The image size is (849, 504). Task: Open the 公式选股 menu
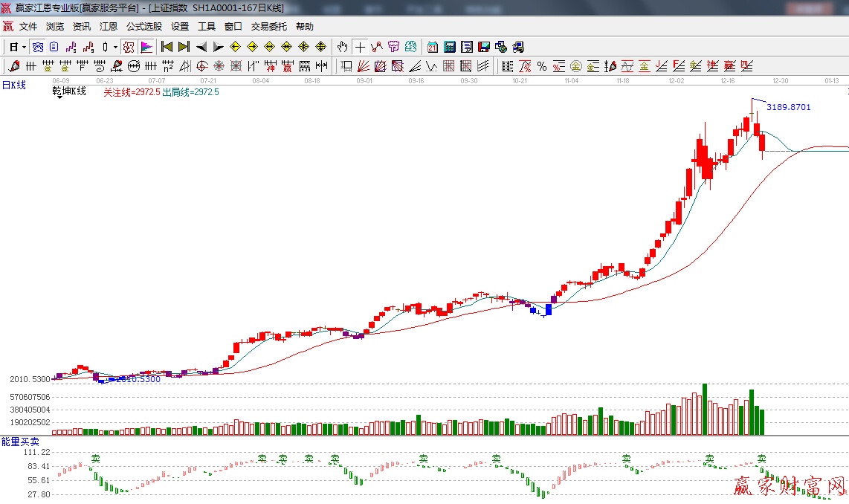click(x=143, y=27)
